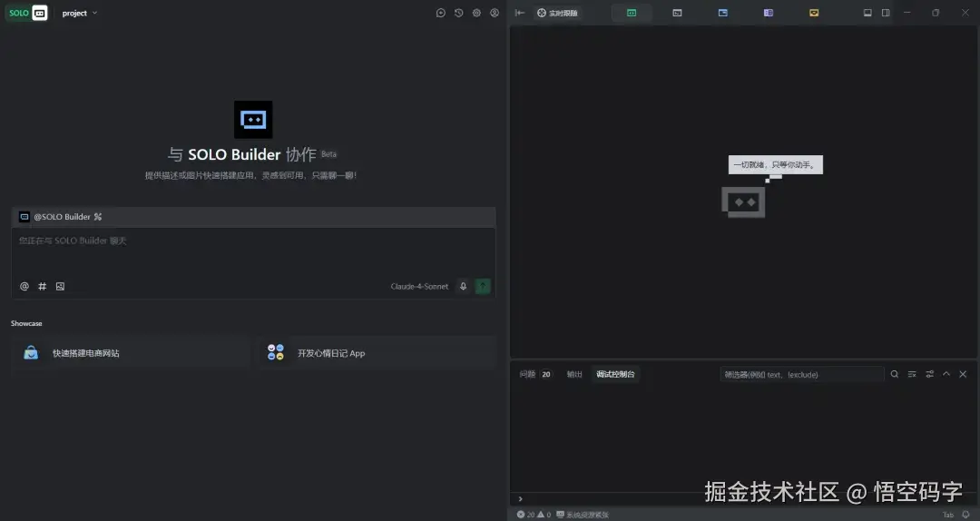Maximize the bottom panel with the chevron
The height and width of the screenshot is (521, 980).
tap(946, 374)
